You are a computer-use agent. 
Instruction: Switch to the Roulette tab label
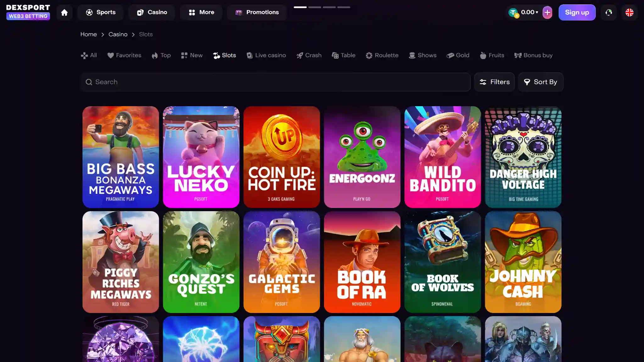(386, 55)
